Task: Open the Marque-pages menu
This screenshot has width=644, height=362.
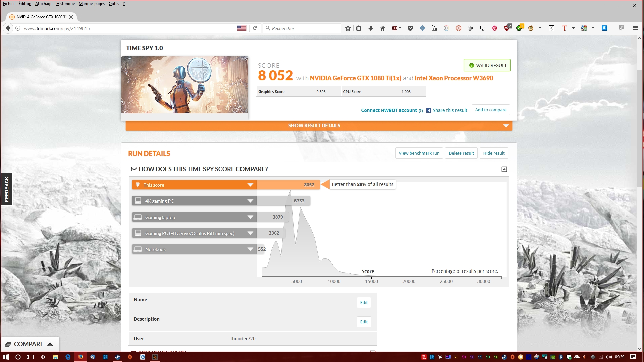Action: 92,4
